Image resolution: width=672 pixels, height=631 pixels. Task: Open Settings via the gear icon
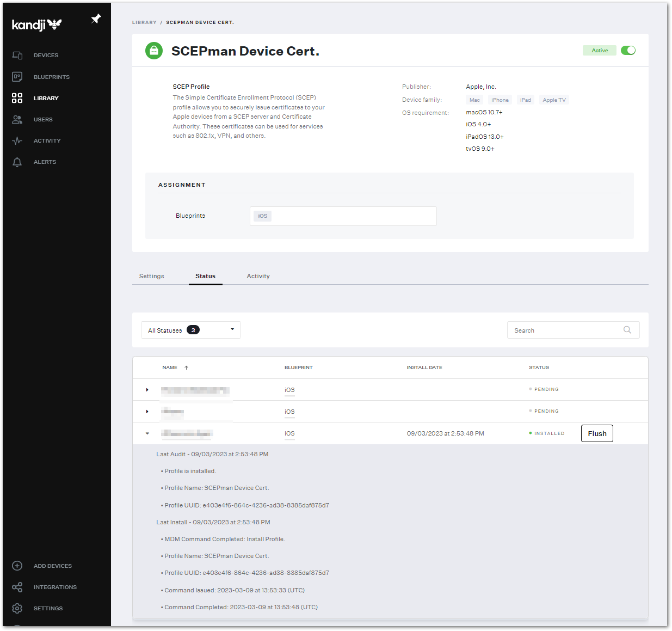(17, 608)
